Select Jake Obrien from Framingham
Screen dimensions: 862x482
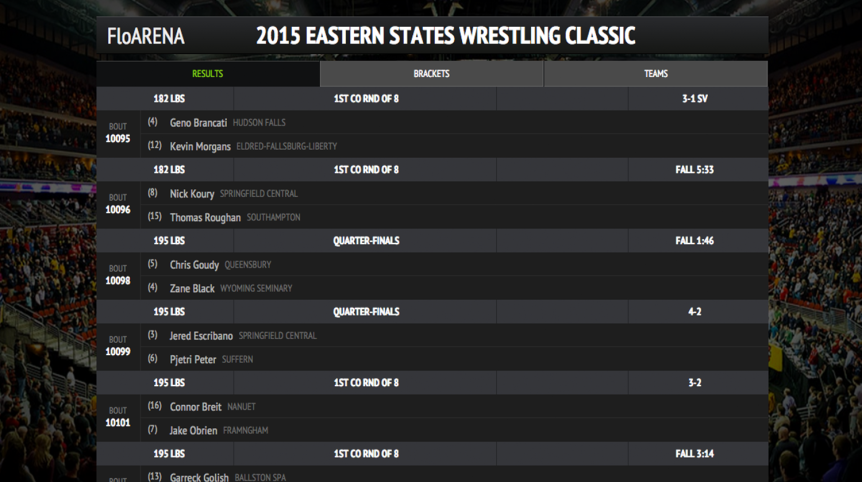point(193,430)
